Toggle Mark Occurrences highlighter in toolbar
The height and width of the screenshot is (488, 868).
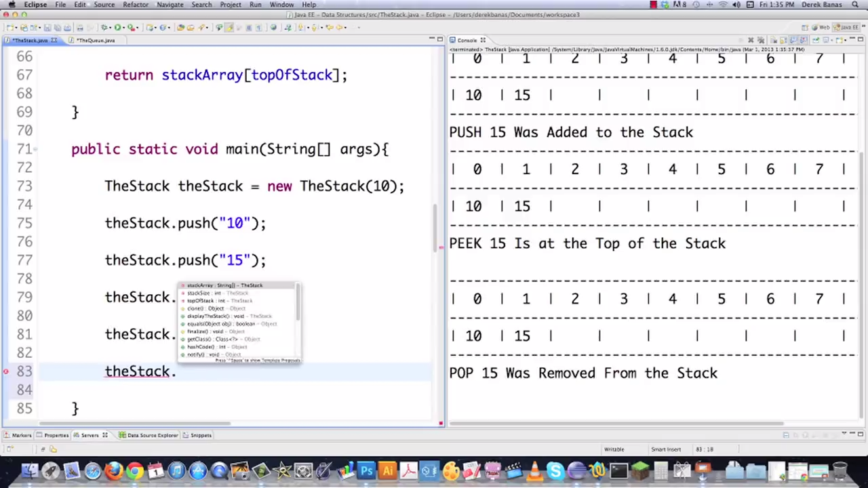click(x=230, y=27)
